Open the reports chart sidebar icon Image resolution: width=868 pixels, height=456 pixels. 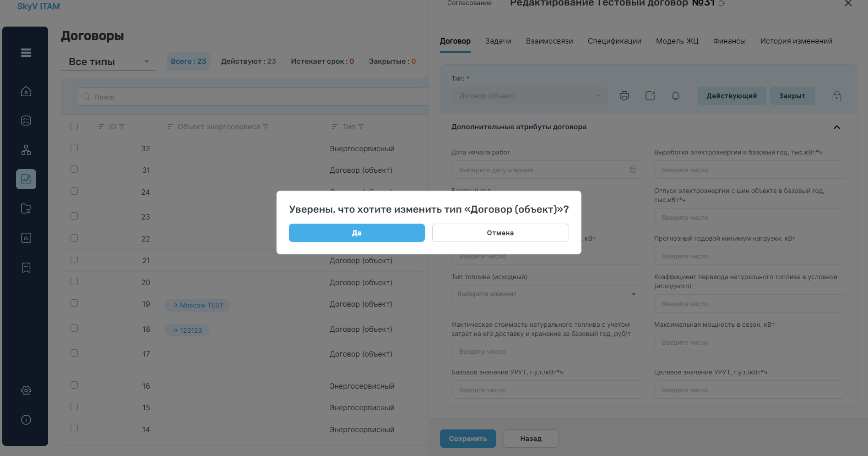pos(26,238)
